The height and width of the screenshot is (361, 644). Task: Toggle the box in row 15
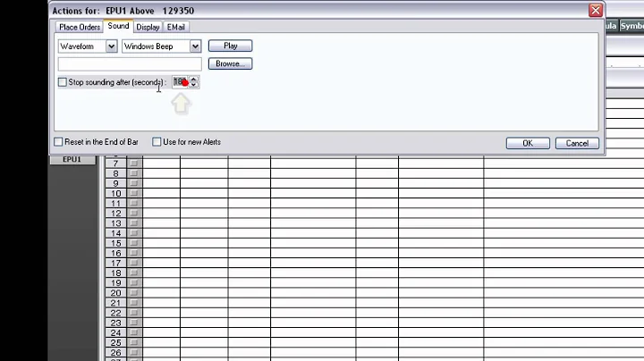134,243
